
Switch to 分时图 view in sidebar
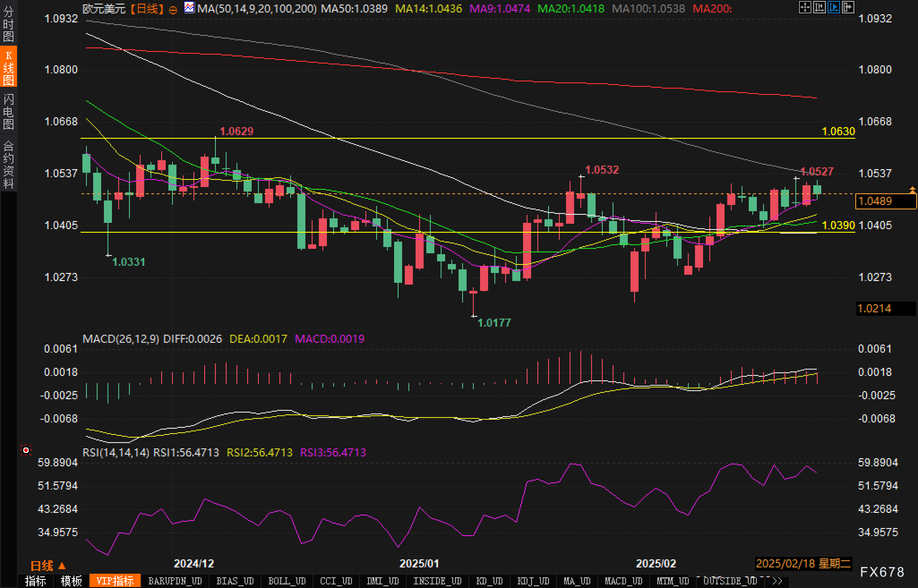[x=9, y=24]
